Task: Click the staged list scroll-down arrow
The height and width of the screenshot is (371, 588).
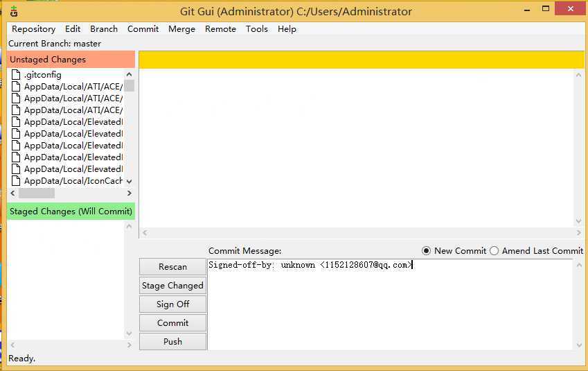Action: [129, 334]
